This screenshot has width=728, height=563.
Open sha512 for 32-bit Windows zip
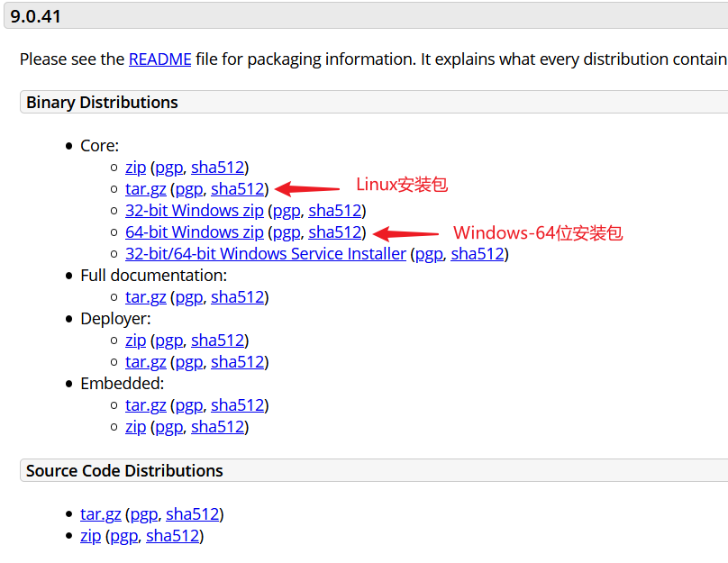point(334,211)
